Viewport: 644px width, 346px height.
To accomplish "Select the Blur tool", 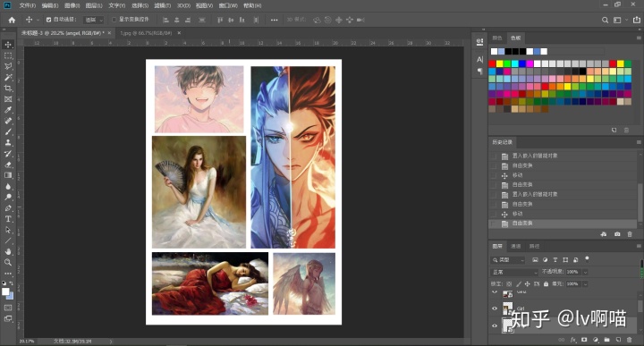I will coord(8,186).
